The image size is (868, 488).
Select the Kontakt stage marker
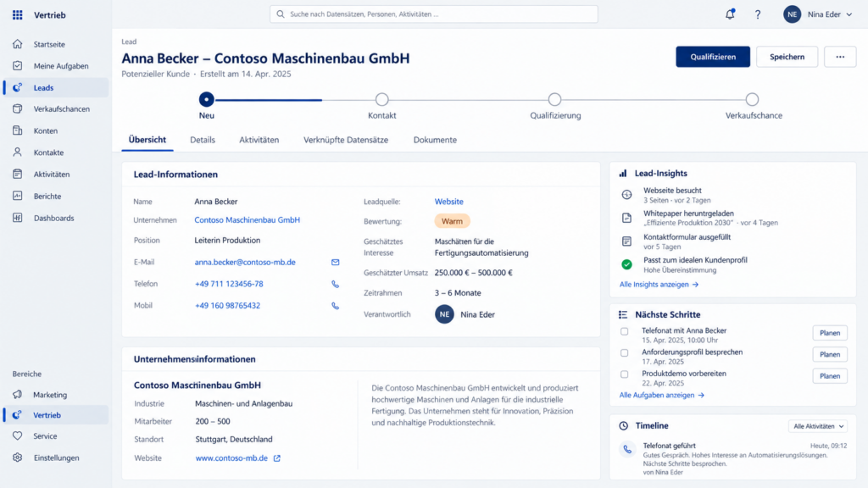[x=382, y=100]
